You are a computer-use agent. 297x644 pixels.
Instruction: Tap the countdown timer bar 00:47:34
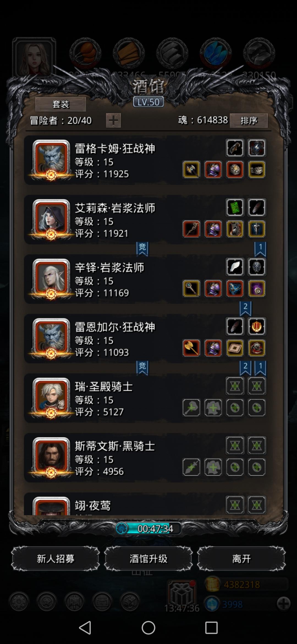(x=148, y=528)
